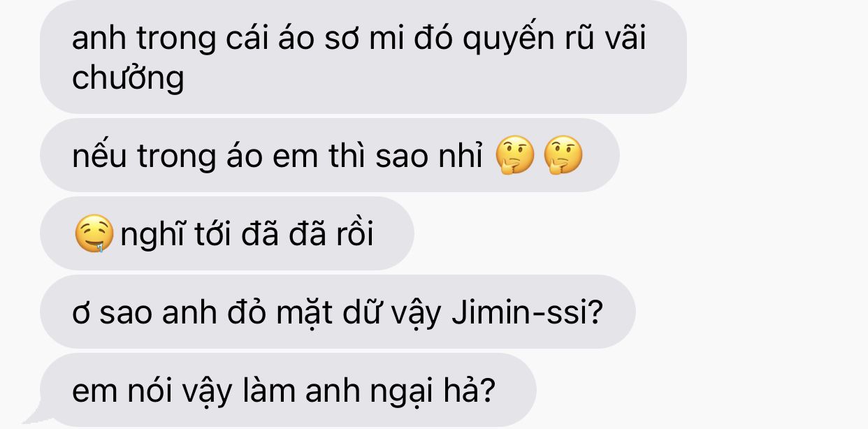The image size is (868, 429).
Task: Click the word "rồi" in the third message
Action: pyautogui.click(x=354, y=234)
